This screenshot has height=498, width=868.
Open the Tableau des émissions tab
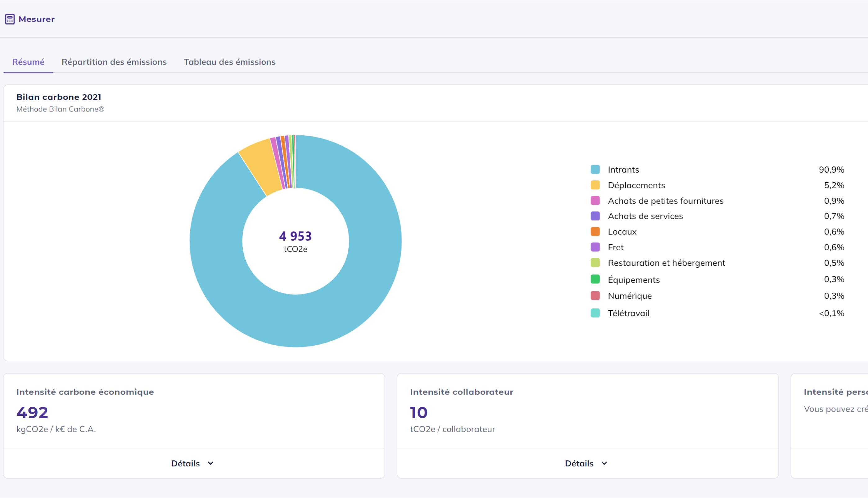229,62
